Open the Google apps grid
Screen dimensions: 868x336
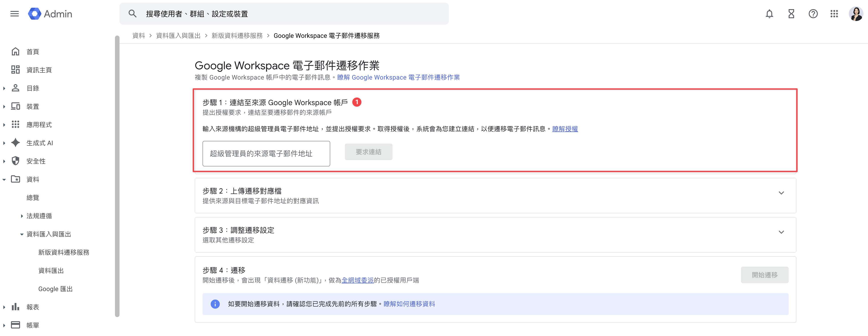[834, 14]
